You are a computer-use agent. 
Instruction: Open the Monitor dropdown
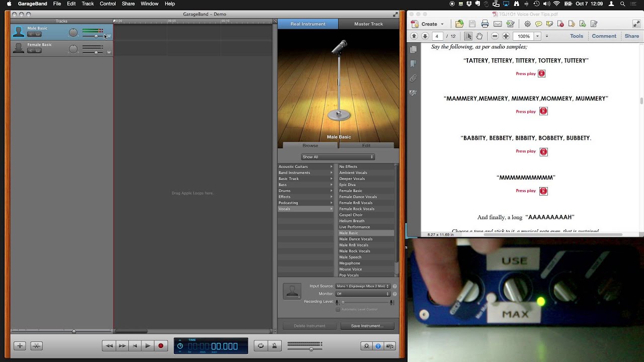tap(363, 294)
